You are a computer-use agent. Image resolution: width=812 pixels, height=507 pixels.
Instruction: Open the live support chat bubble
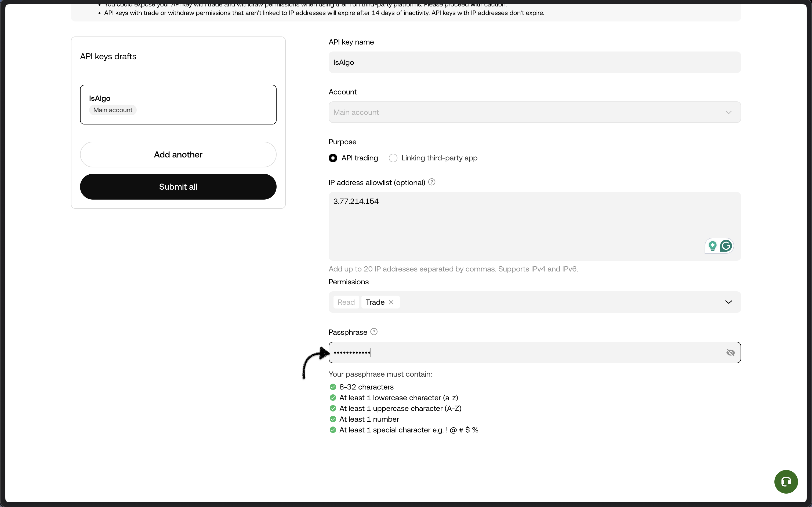point(786,482)
